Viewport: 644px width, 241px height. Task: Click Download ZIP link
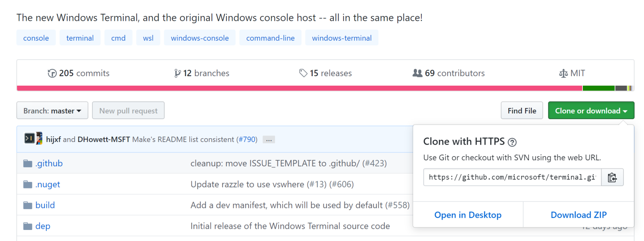pyautogui.click(x=578, y=215)
